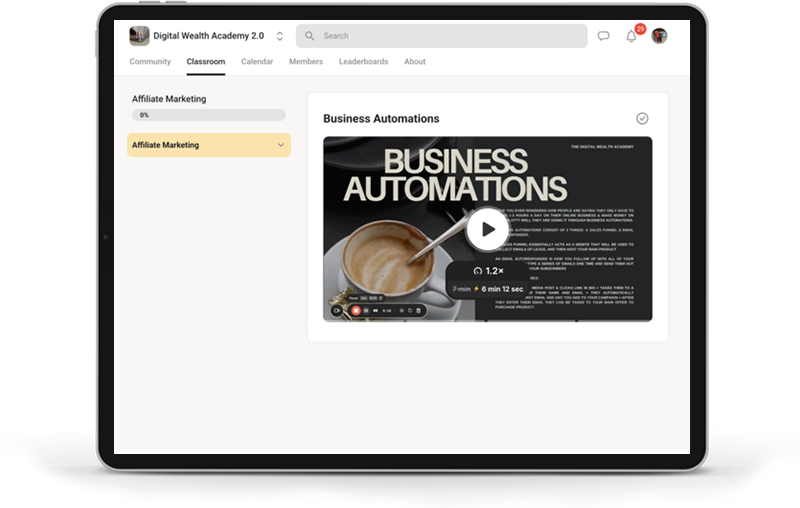Open the chat messages icon
800x508 pixels.
[603, 36]
